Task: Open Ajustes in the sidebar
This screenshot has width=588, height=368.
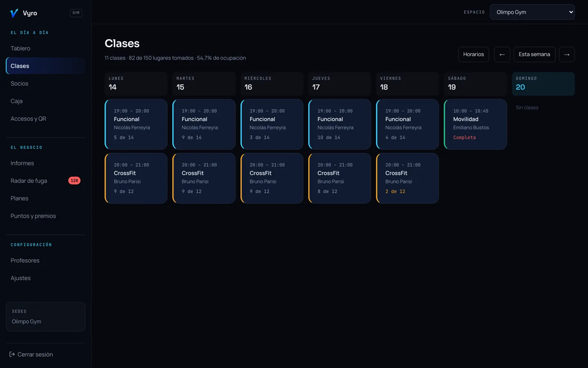Action: 45,278
